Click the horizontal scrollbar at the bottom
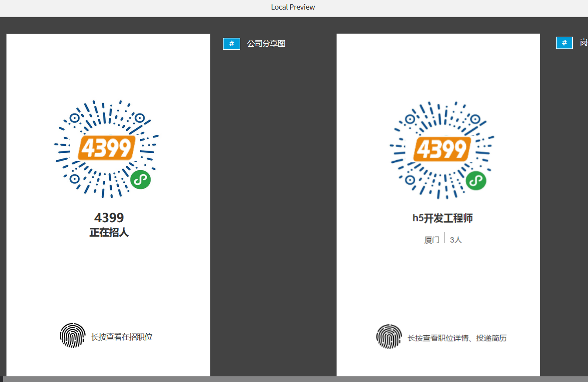The height and width of the screenshot is (382, 588). [x=296, y=379]
